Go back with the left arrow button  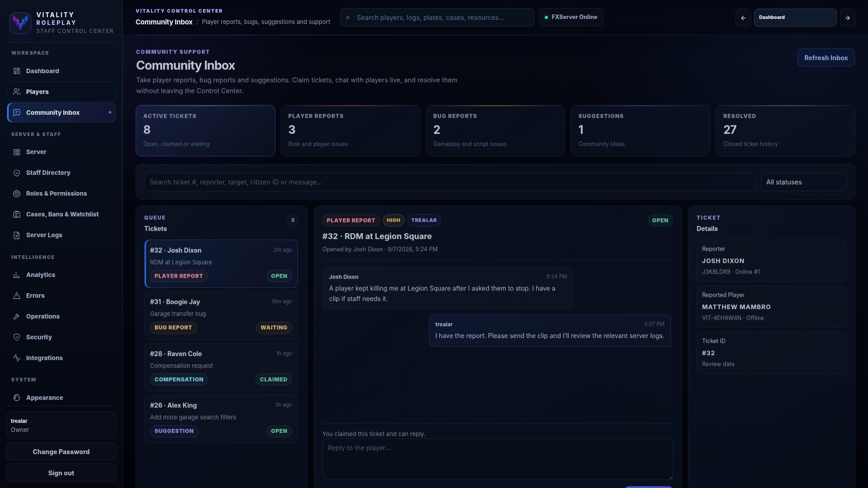point(743,18)
